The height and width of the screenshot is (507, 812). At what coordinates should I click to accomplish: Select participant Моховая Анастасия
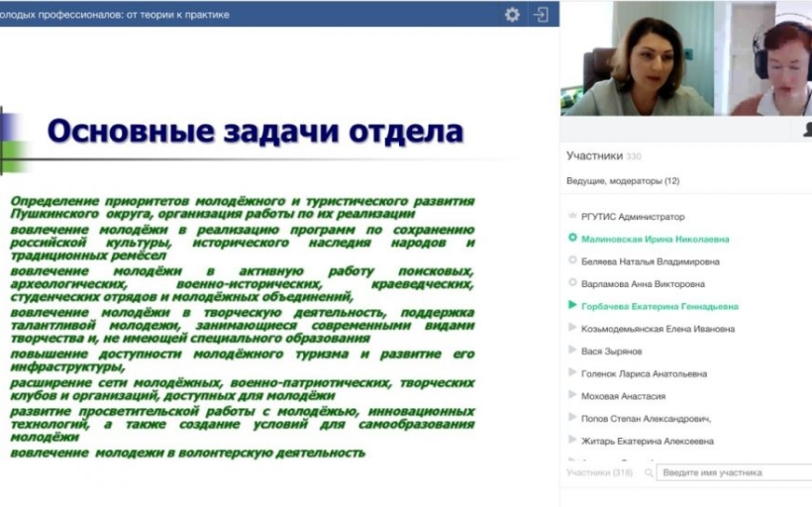[624, 396]
